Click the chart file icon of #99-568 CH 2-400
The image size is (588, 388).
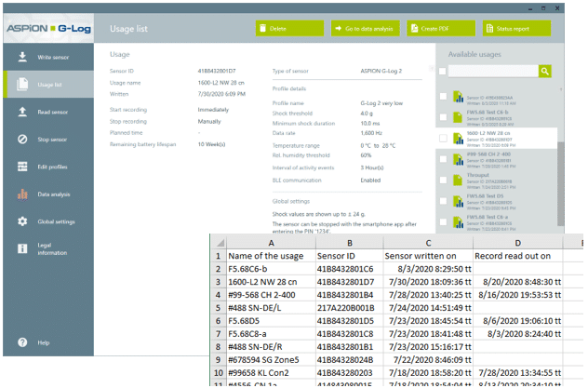point(458,160)
